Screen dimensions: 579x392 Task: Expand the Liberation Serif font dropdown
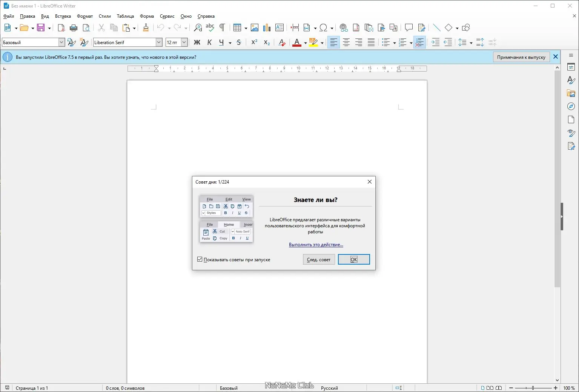[x=159, y=43]
